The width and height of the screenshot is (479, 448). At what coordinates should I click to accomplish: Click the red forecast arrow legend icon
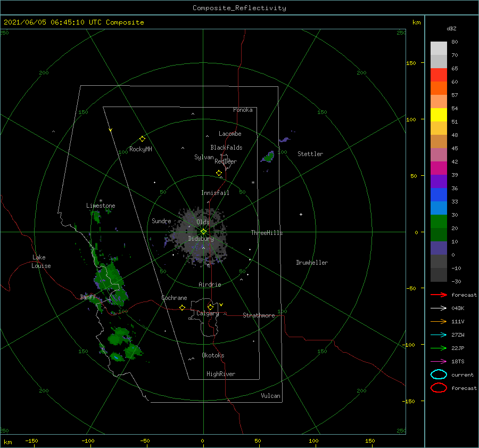(439, 295)
